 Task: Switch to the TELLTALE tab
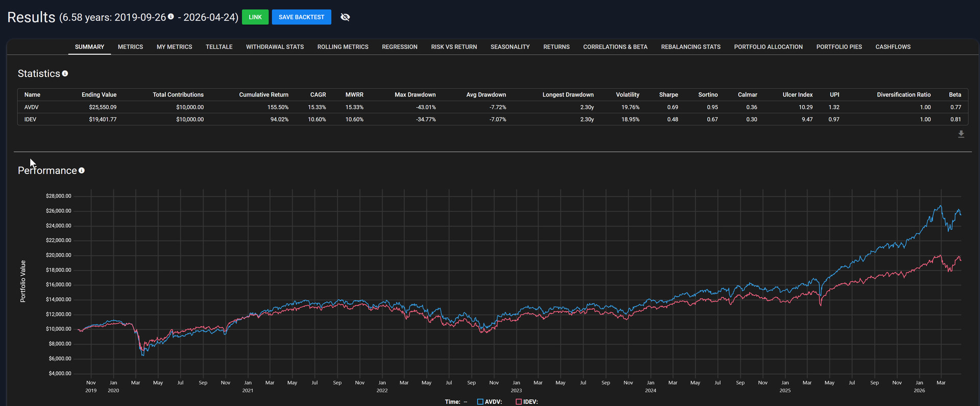219,46
